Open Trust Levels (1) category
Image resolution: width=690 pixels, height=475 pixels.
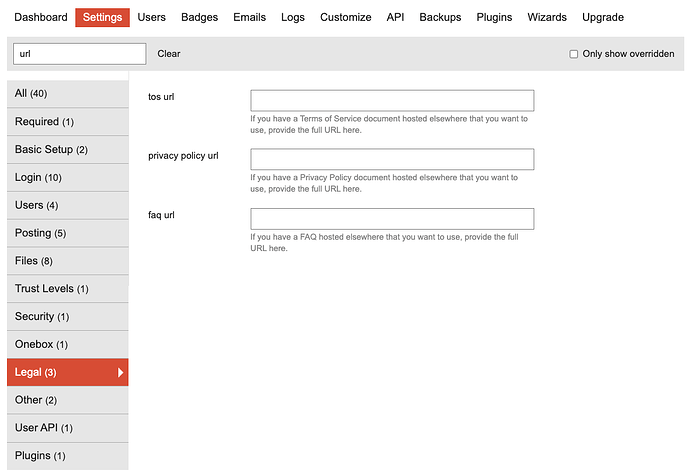68,288
